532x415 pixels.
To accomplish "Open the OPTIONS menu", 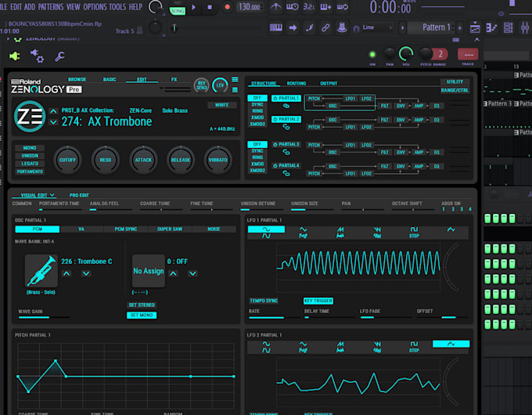I will pyautogui.click(x=95, y=7).
